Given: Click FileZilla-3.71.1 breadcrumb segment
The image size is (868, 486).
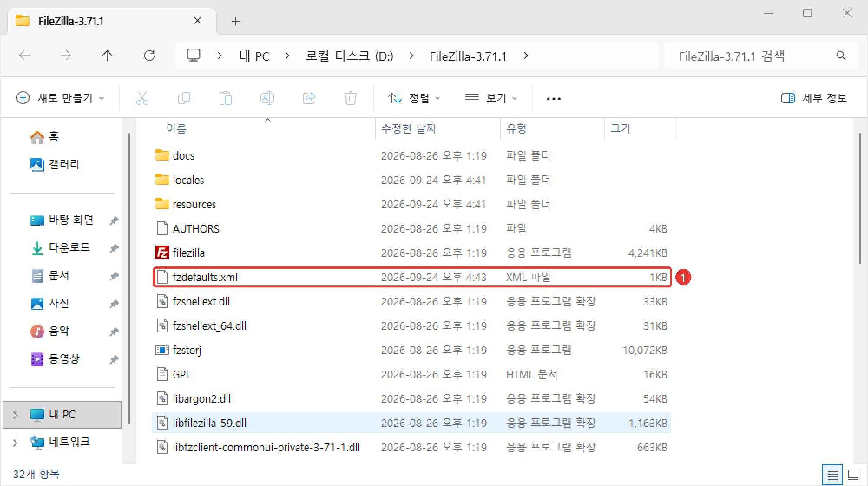Looking at the screenshot, I should tap(468, 56).
